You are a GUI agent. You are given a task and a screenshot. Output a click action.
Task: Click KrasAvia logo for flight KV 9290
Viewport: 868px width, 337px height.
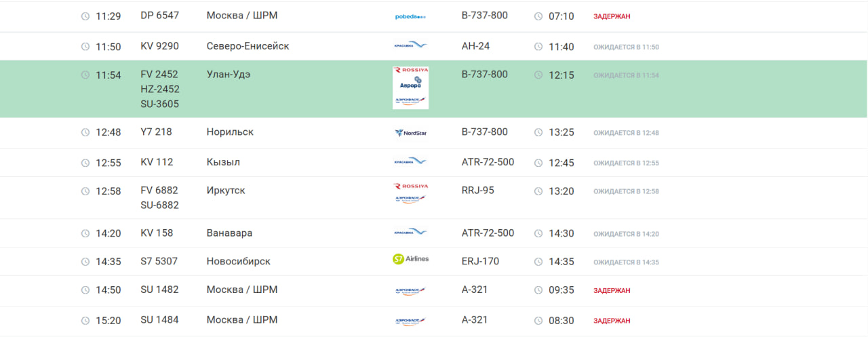(x=410, y=46)
